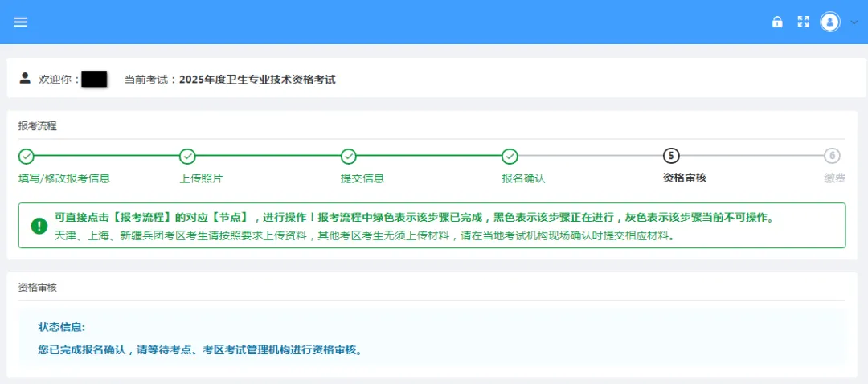This screenshot has width=868, height=384.
Task: Click the greyed step 6 circle
Action: (832, 156)
